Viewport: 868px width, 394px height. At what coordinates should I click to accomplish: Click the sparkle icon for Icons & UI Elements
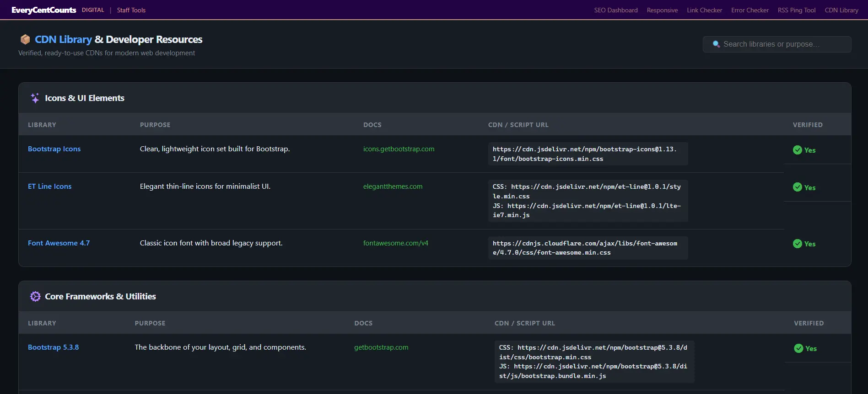[x=35, y=98]
